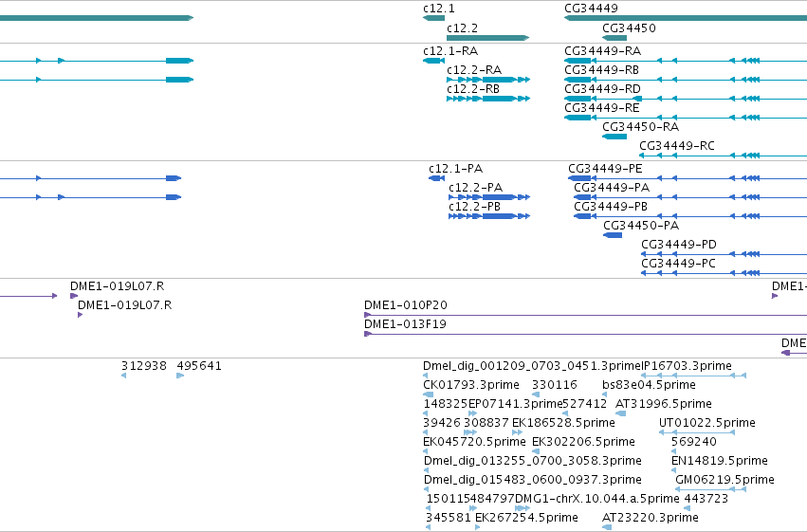Click the bs83e04.5prime EST

coord(649,386)
